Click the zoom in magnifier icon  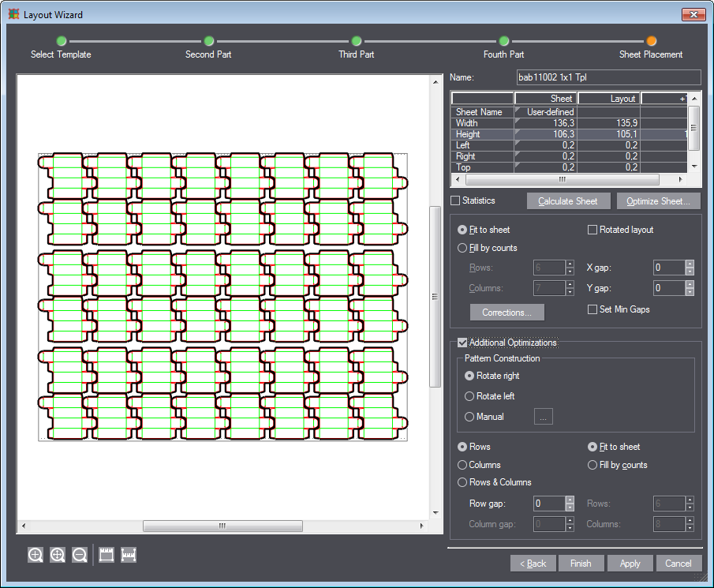tap(36, 555)
